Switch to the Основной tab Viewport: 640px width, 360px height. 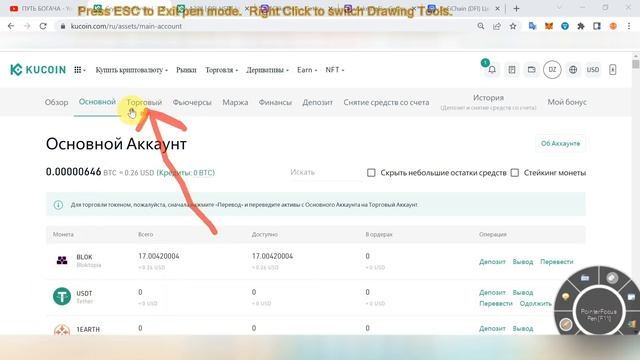pyautogui.click(x=97, y=102)
